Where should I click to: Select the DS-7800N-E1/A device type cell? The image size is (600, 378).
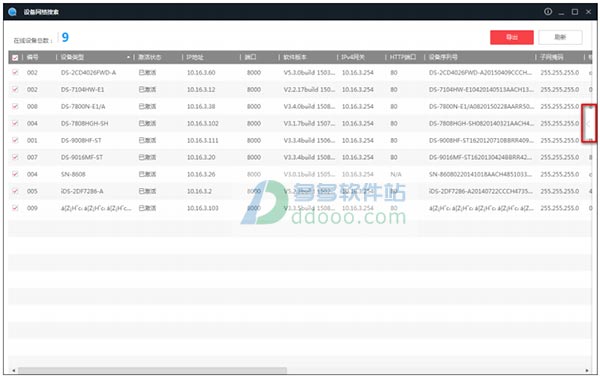[83, 106]
